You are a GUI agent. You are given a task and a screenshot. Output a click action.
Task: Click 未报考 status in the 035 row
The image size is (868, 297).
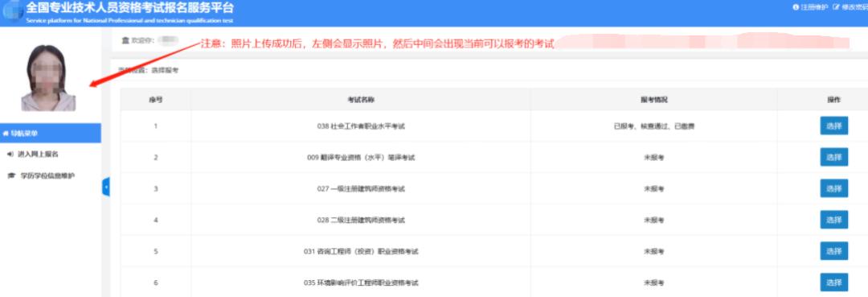tap(653, 283)
